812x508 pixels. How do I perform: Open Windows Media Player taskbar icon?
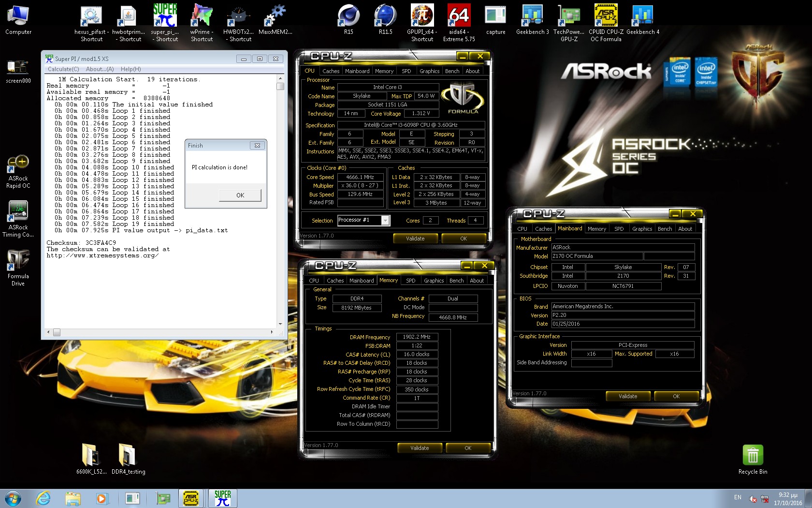tap(101, 498)
